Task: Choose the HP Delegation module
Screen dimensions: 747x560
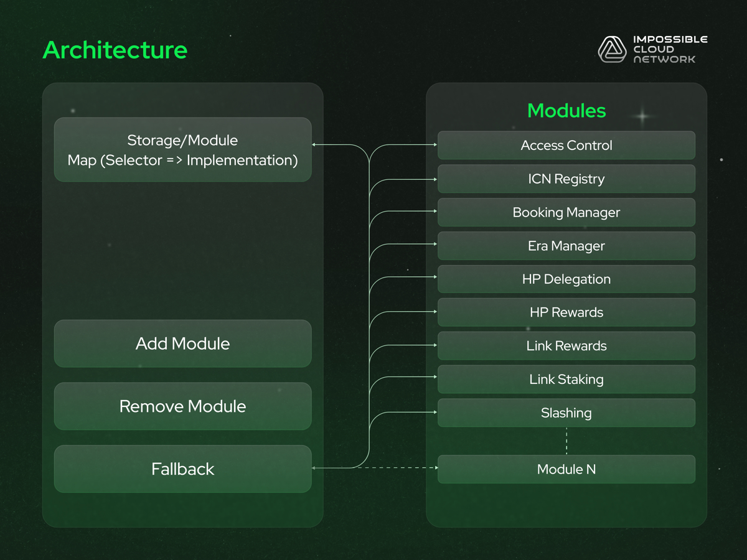Action: (566, 279)
